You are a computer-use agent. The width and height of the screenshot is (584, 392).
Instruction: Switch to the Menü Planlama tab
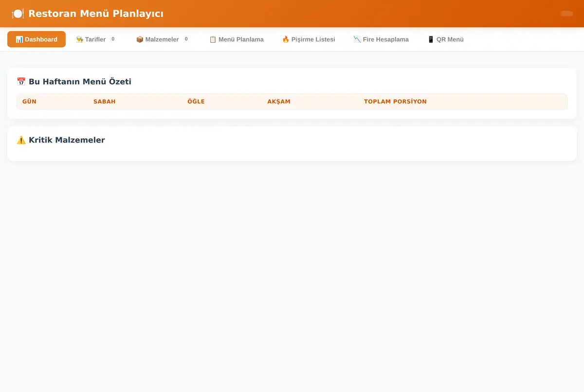point(237,39)
